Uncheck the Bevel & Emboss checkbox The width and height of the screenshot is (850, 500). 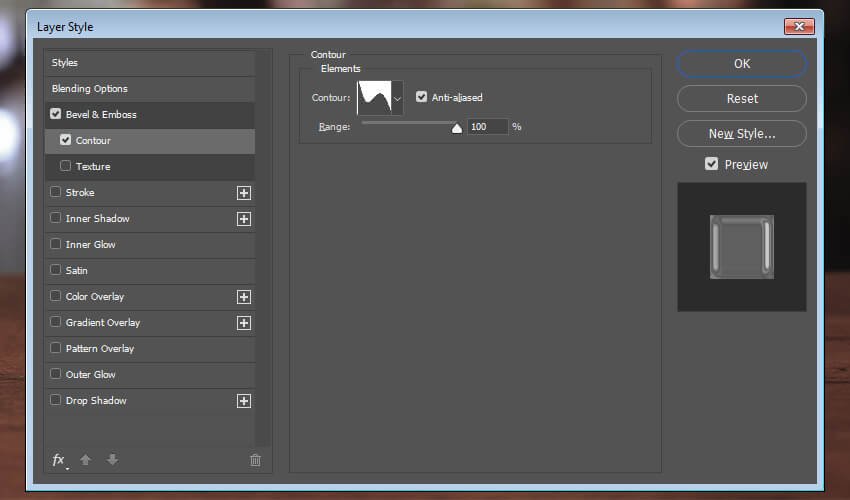pos(55,114)
